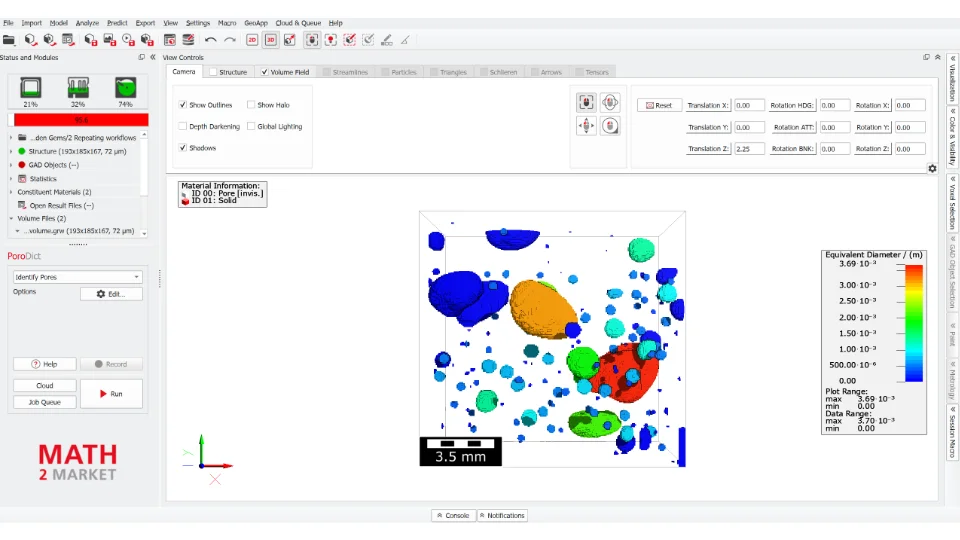Expand the Constituent Materials section
The image size is (960, 540).
tap(11, 192)
